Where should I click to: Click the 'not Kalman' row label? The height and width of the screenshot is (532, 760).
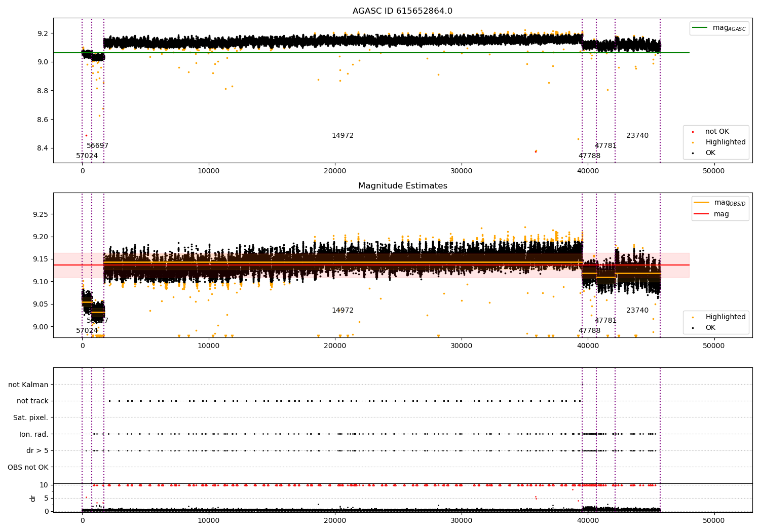[x=28, y=385]
